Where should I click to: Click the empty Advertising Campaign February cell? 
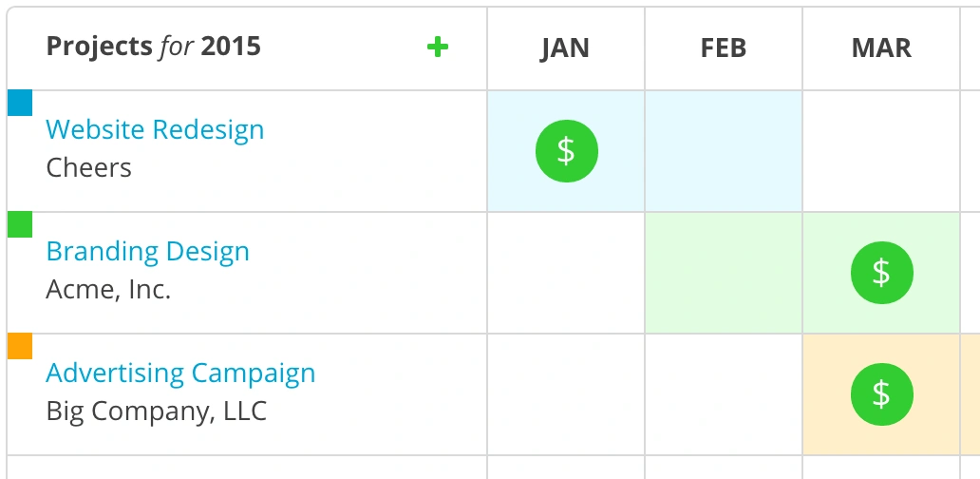click(x=724, y=393)
